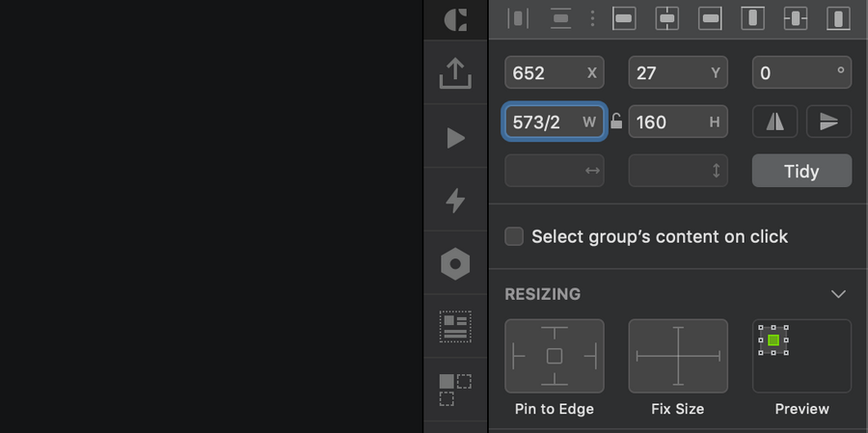
Task: Align layers to the bottom edge
Action: (838, 18)
